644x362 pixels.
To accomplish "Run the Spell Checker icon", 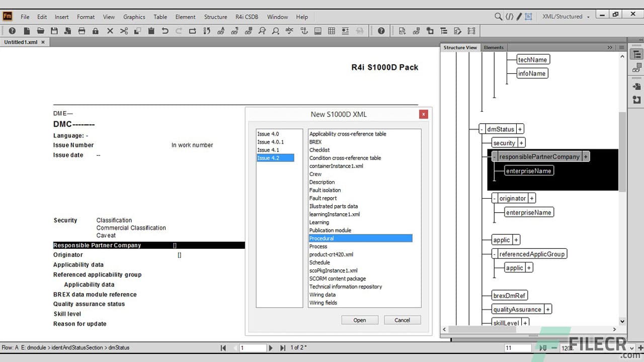I will (x=289, y=31).
